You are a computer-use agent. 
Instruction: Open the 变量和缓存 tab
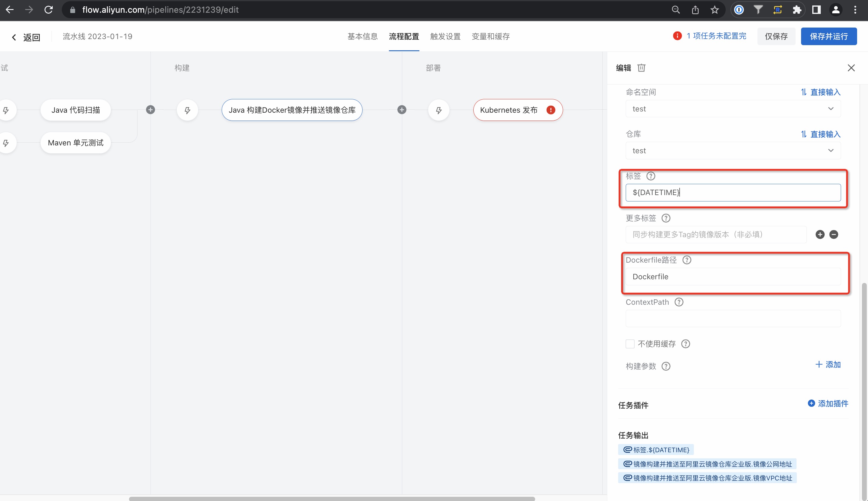490,36
